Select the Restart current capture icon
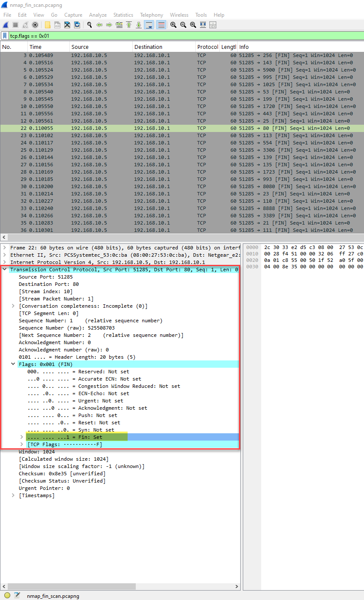 pyautogui.click(x=24, y=24)
